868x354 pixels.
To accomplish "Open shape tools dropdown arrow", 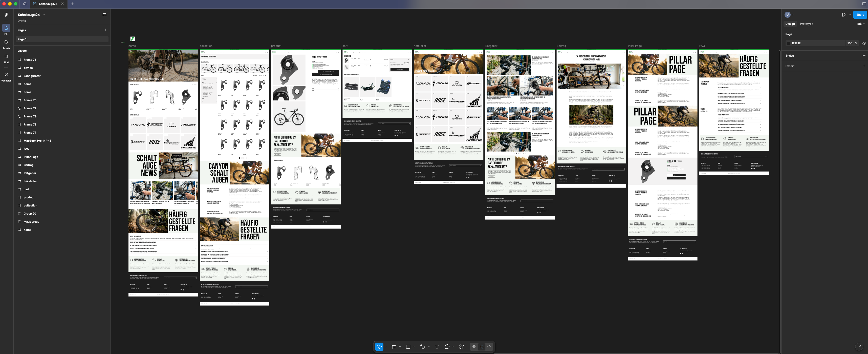I will pyautogui.click(x=415, y=347).
